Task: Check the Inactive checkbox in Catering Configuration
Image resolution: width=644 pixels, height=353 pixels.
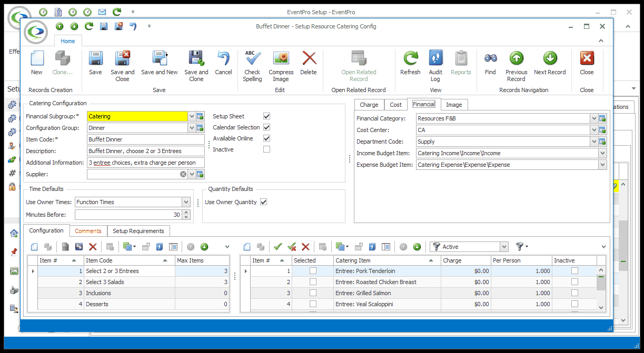Action: [266, 149]
